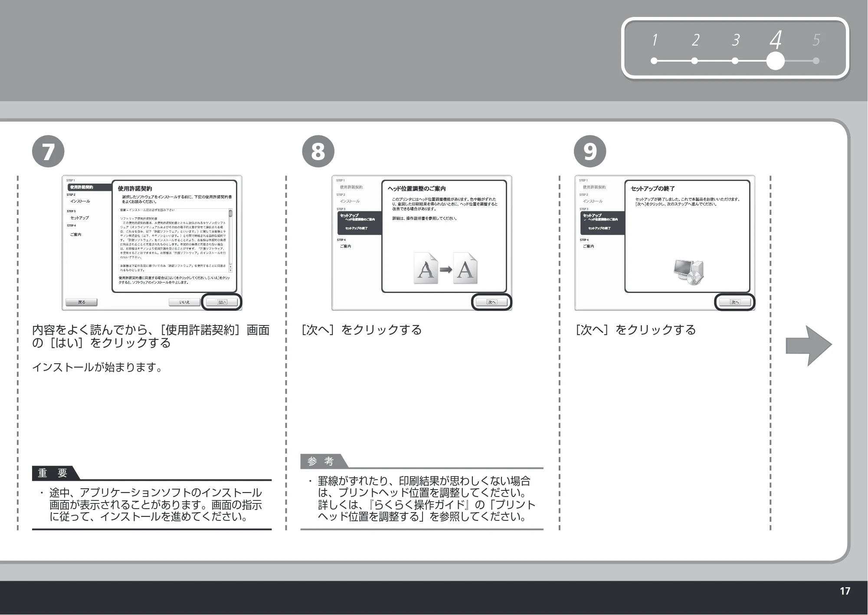Select ご案内 in the ヘッド位置調整 dialog sidebar
Image resolution: width=868 pixels, height=615 pixels.
click(345, 247)
